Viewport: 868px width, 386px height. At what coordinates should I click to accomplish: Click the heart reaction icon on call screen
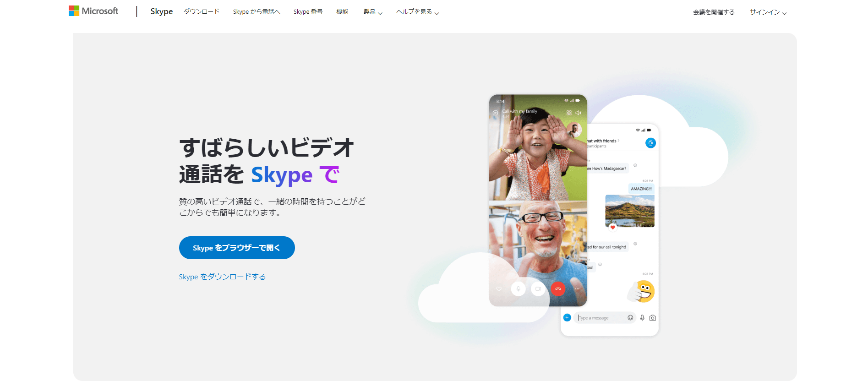coord(499,289)
